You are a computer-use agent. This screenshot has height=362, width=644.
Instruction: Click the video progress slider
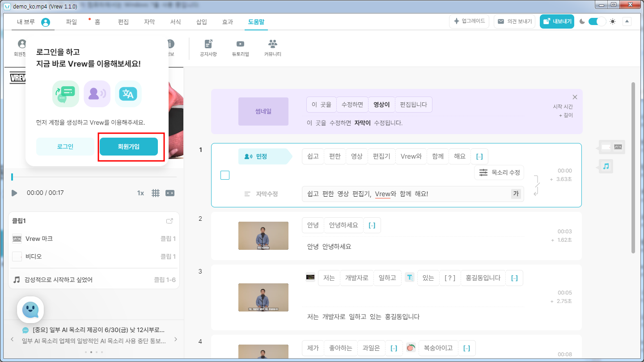pyautogui.click(x=94, y=177)
